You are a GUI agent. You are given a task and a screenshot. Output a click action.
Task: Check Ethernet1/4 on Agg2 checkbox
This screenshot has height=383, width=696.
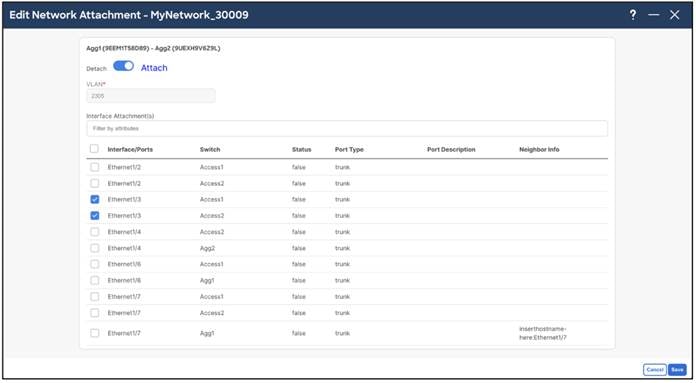(95, 248)
